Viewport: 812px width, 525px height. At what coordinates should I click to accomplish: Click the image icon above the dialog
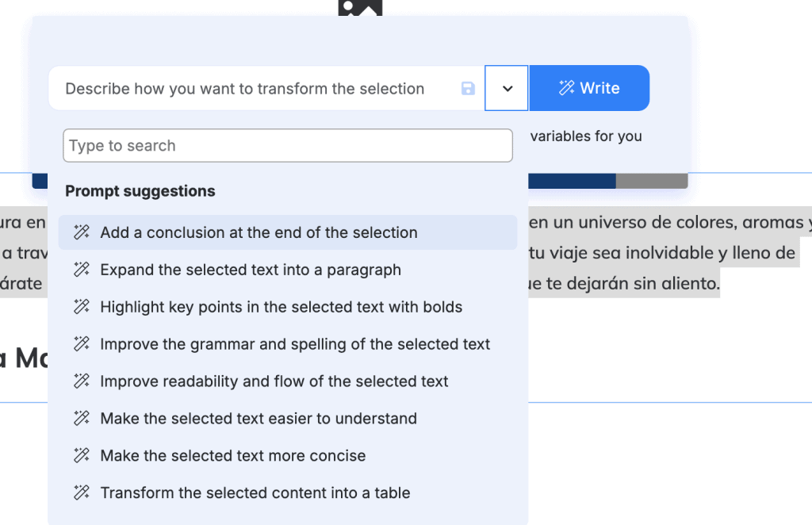point(361,7)
